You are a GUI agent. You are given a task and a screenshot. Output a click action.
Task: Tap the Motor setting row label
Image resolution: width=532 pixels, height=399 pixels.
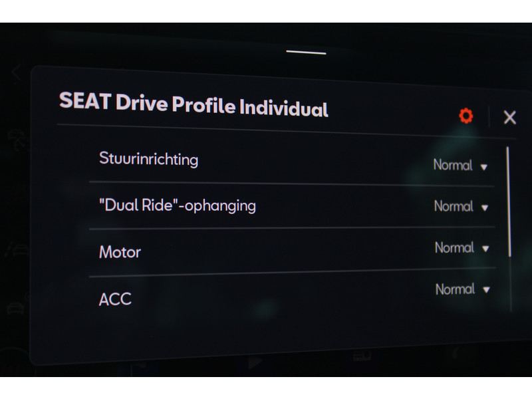click(x=120, y=252)
